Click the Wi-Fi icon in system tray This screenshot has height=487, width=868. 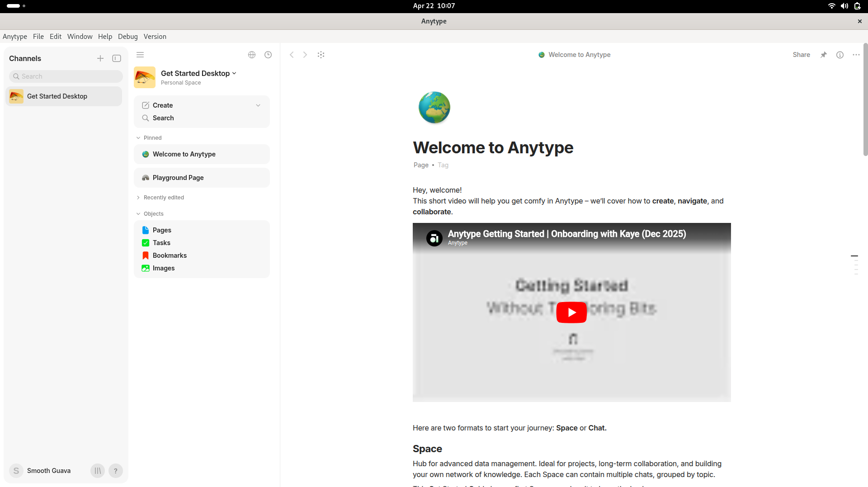point(831,6)
